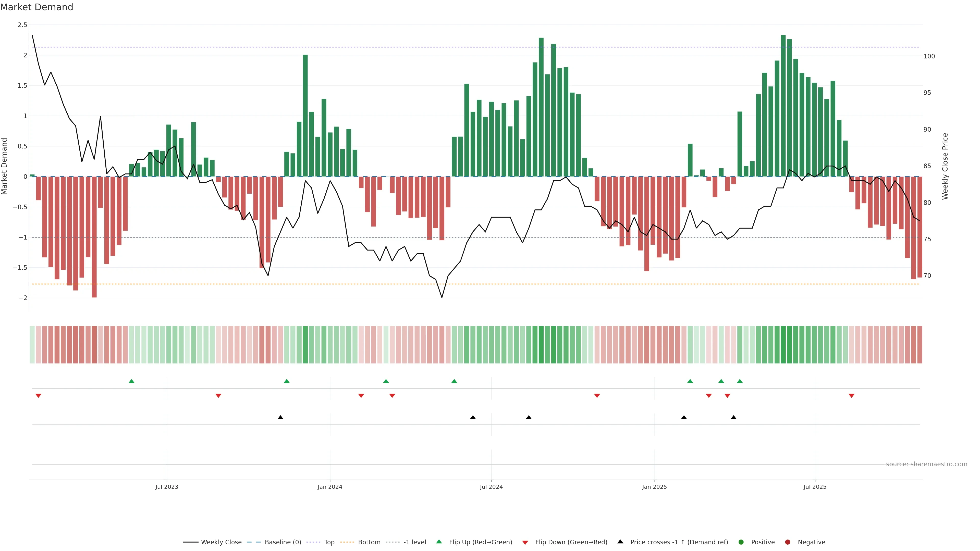This screenshot has width=980, height=551.
Task: Click the rightmost red flip-down marker near Jul 2025
Action: coord(851,396)
